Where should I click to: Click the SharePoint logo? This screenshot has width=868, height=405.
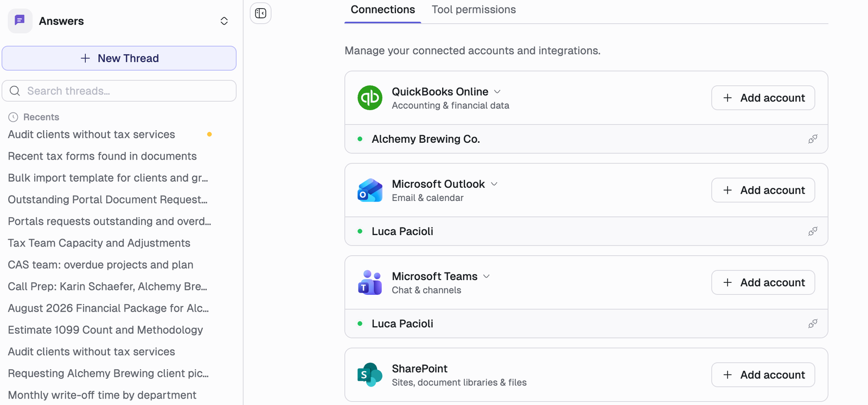pos(370,375)
